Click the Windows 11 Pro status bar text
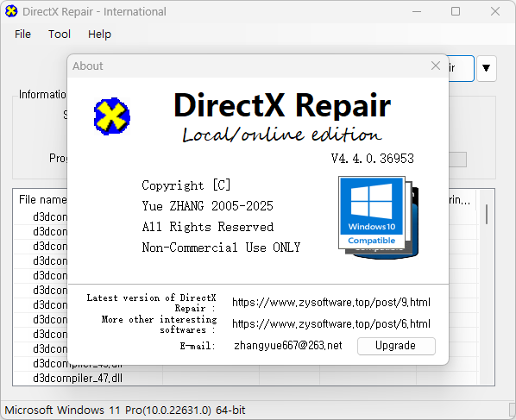The width and height of the screenshot is (516, 420). [125, 411]
